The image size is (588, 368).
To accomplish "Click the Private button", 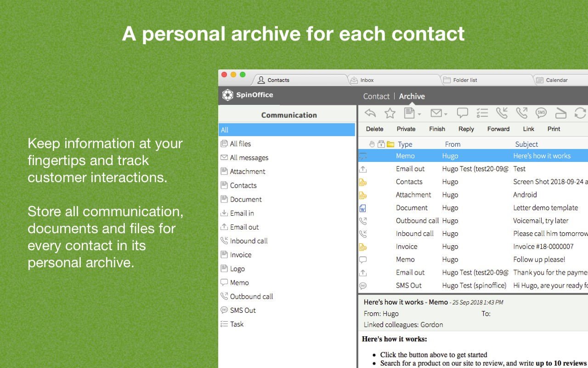I will [x=406, y=129].
